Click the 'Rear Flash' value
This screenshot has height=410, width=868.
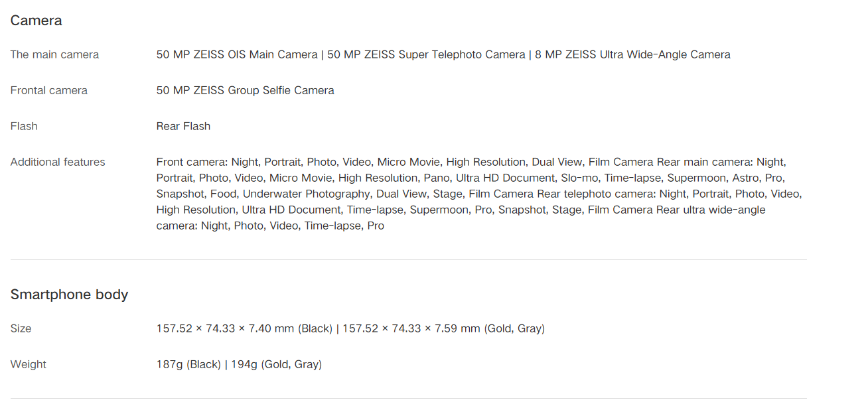pyautogui.click(x=183, y=126)
